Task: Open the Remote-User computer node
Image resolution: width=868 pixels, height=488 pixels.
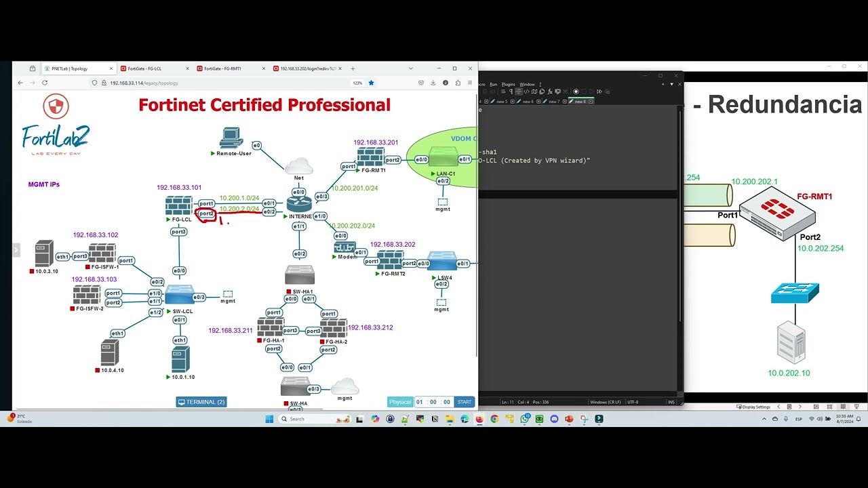Action: (231, 138)
